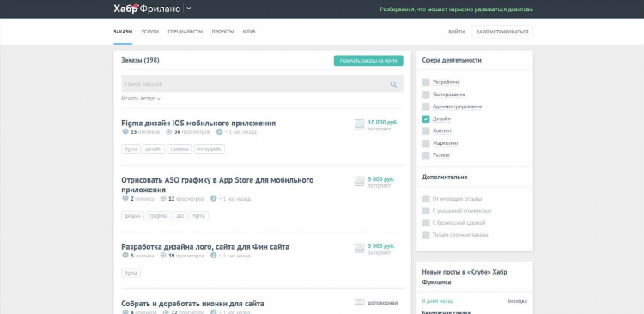Screen dimensions: 644x314
Task: Tick the Разное checkbox
Action: click(x=426, y=155)
